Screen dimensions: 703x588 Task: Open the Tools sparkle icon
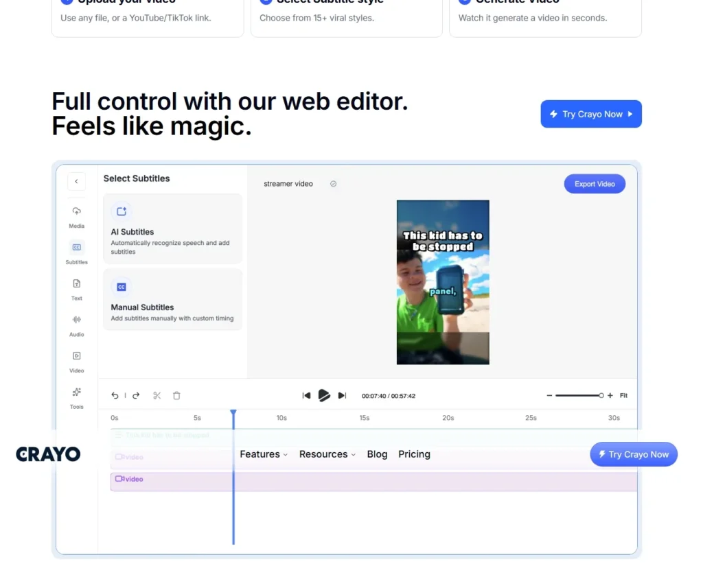click(76, 392)
